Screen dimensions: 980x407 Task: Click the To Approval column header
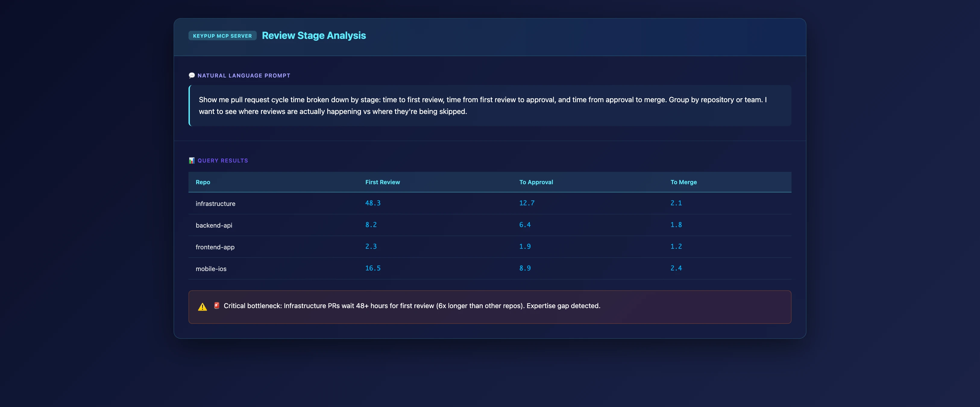(x=536, y=182)
